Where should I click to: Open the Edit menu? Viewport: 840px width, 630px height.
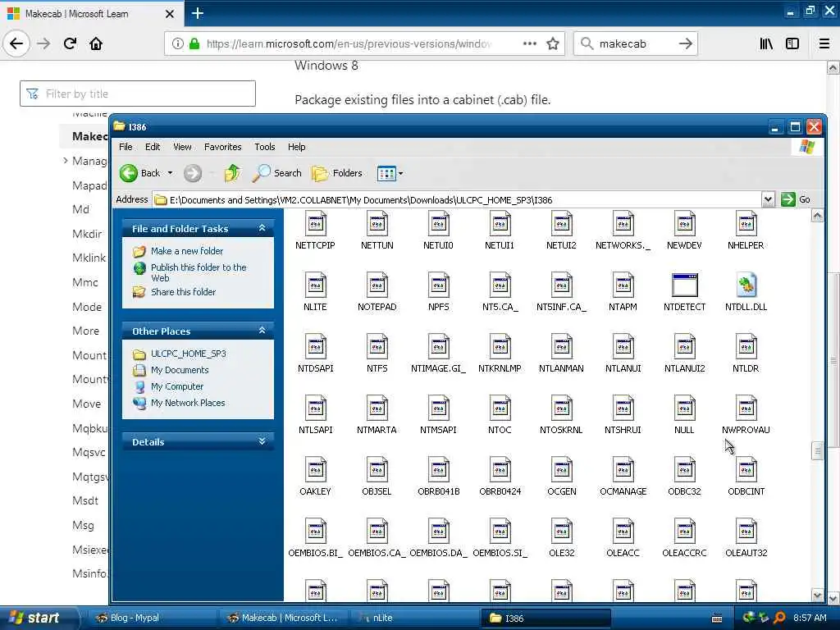click(x=153, y=147)
